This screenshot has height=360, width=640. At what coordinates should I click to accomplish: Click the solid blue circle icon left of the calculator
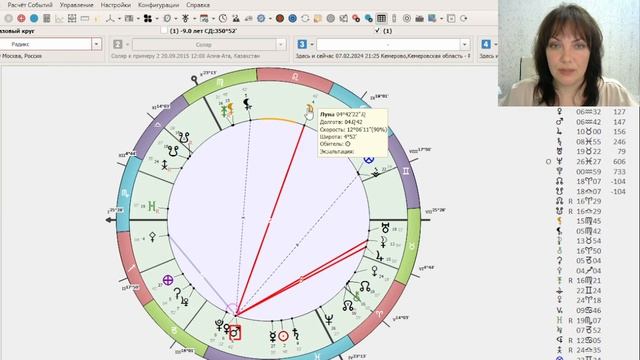pyautogui.click(x=34, y=18)
